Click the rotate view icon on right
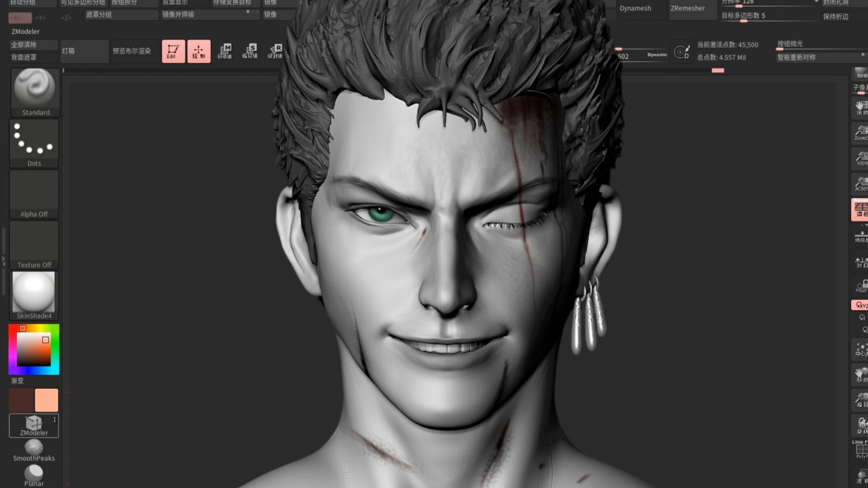 click(x=861, y=425)
